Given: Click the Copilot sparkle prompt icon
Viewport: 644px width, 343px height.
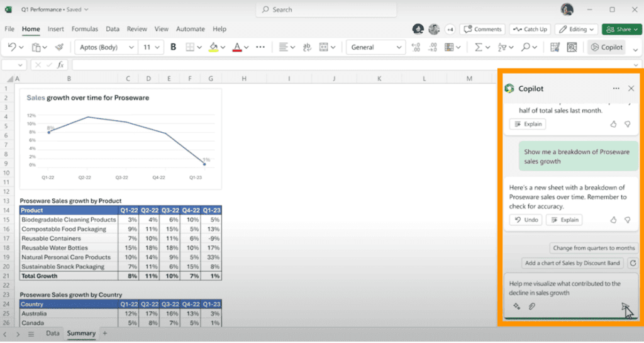Looking at the screenshot, I should (x=517, y=306).
